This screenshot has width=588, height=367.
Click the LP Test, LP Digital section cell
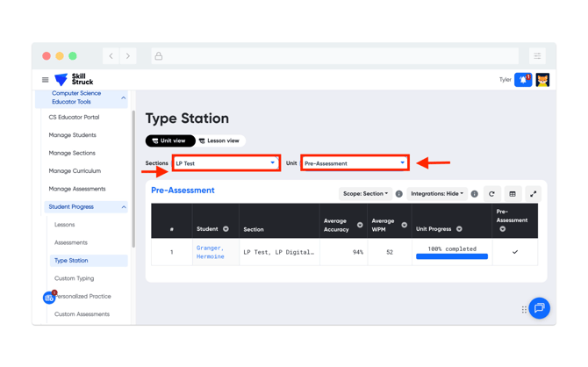pyautogui.click(x=278, y=252)
